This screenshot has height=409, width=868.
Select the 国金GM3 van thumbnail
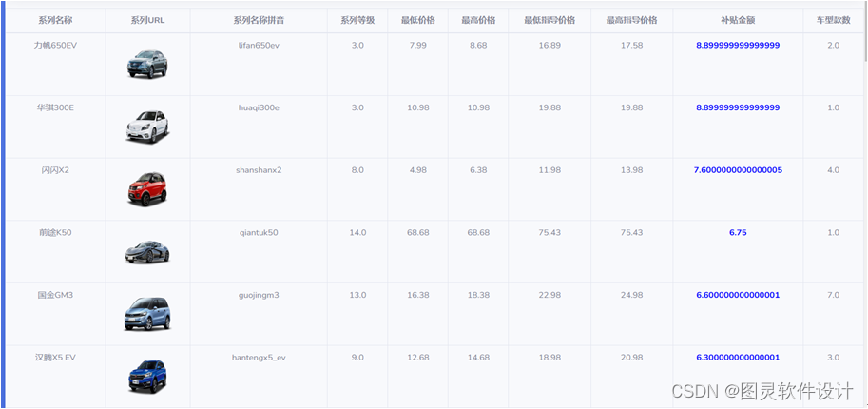click(147, 314)
